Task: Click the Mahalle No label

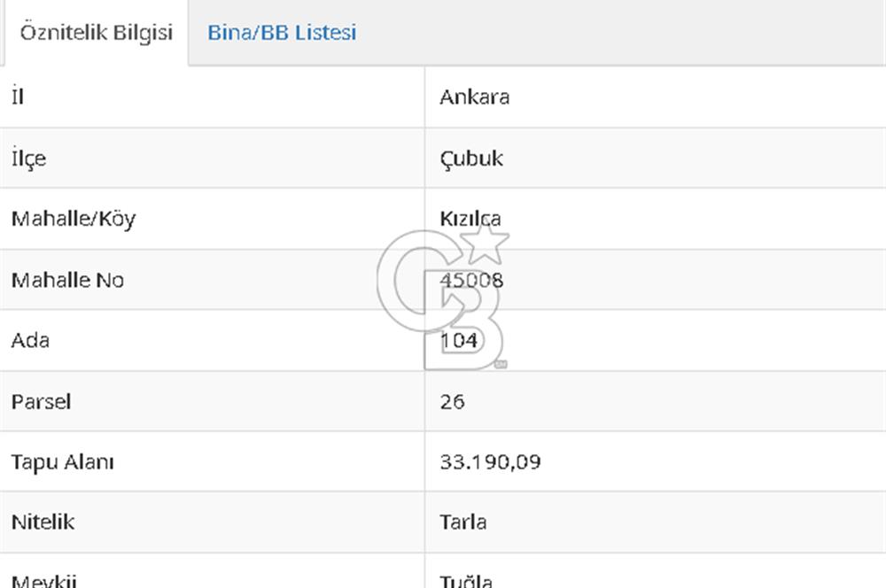Action: point(67,280)
